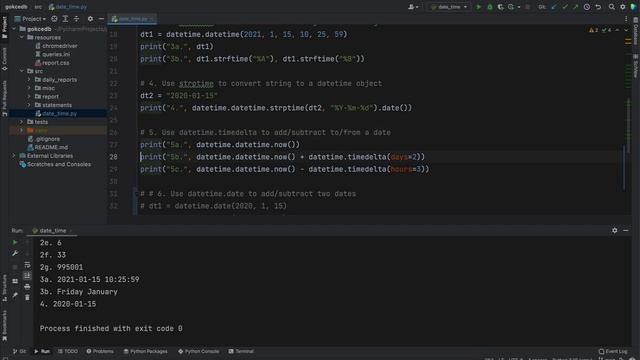Open the Structure side tool window
The width and height of the screenshot is (640, 360).
coord(4,288)
